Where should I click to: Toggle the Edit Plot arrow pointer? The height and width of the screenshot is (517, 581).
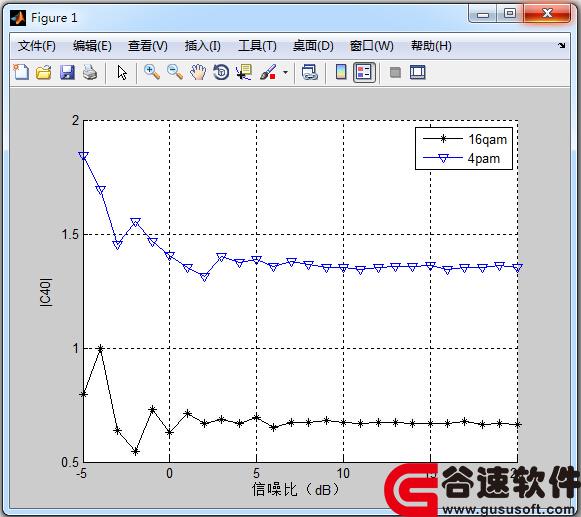click(x=122, y=72)
